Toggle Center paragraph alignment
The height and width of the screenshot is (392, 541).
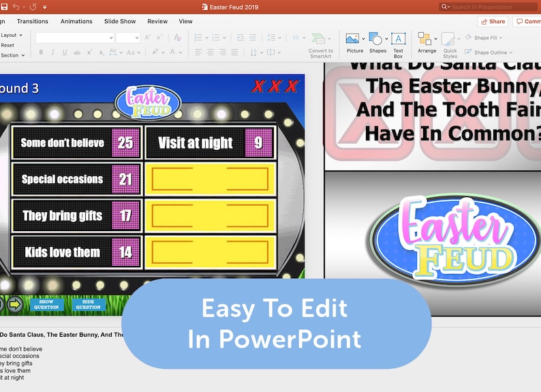[211, 52]
